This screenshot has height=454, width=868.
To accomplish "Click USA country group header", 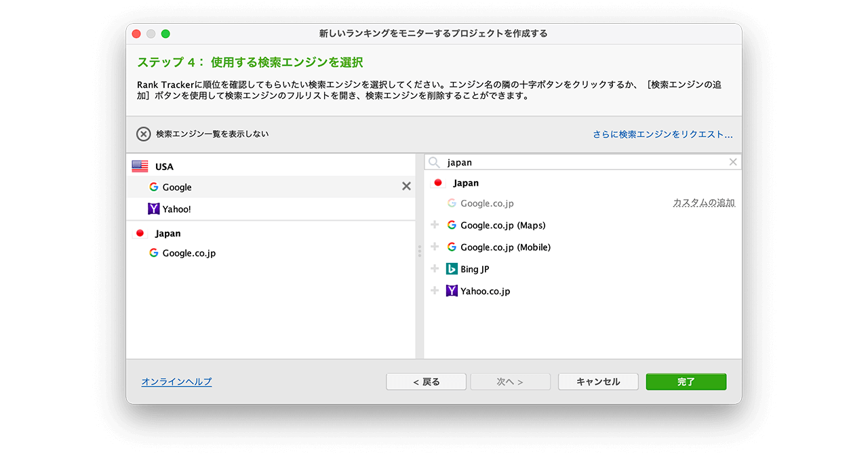I will coord(164,167).
